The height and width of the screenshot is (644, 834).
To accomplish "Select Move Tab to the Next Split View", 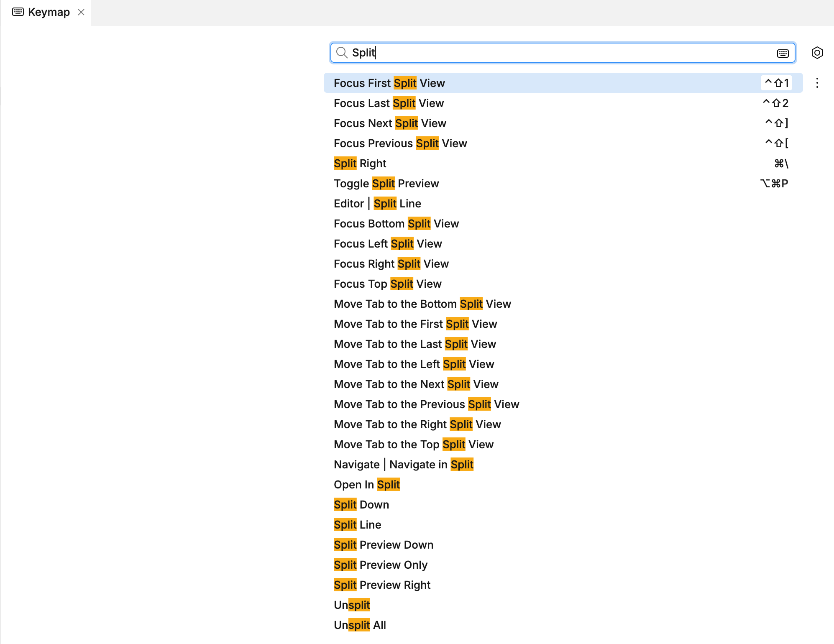I will [x=563, y=384].
